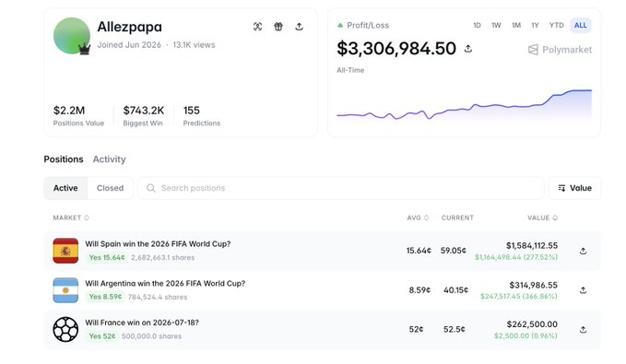Click the soccer ball market icon

click(65, 329)
